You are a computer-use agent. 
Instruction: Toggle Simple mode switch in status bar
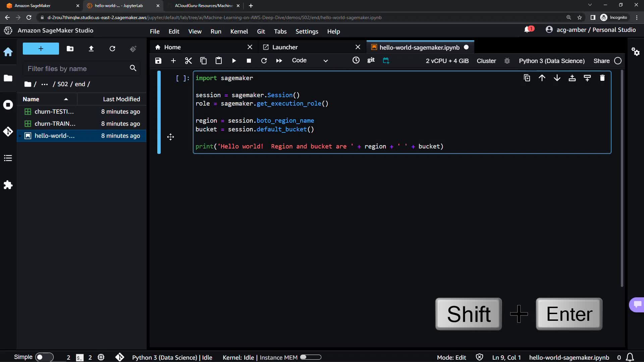pyautogui.click(x=44, y=357)
